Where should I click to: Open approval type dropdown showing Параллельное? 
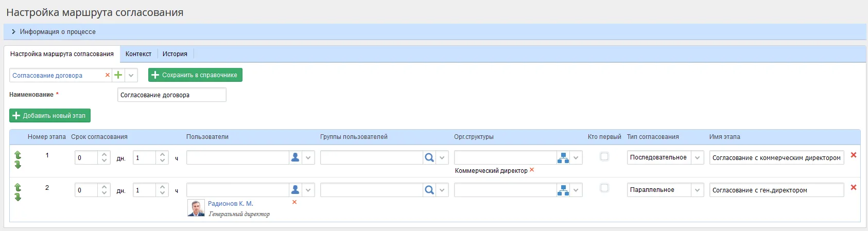tap(697, 190)
